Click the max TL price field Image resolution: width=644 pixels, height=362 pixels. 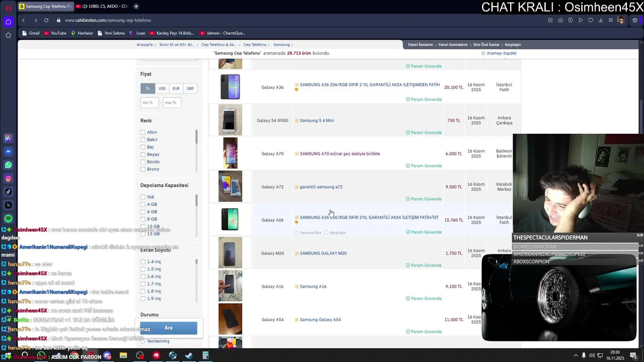[172, 103]
